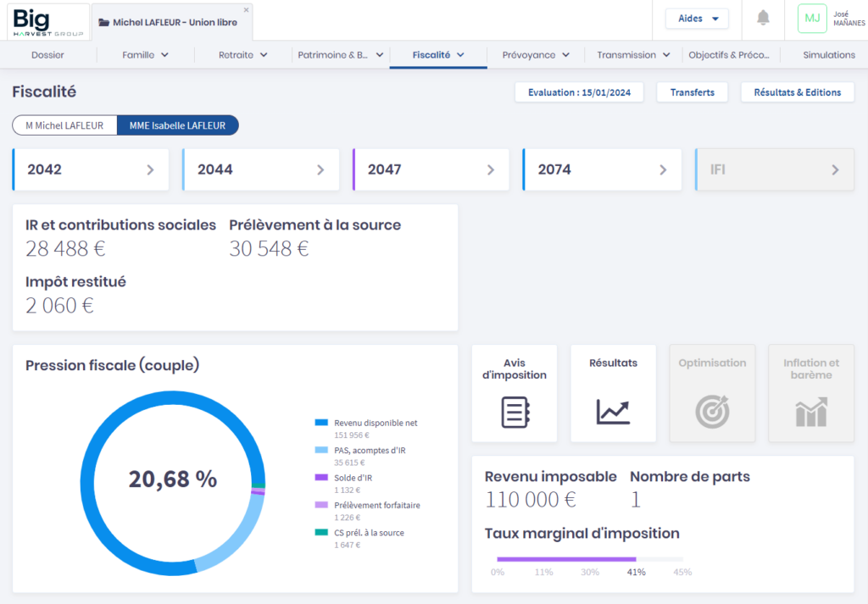
Task: Close the Michel LAFLEUR dossier tab
Action: click(247, 10)
